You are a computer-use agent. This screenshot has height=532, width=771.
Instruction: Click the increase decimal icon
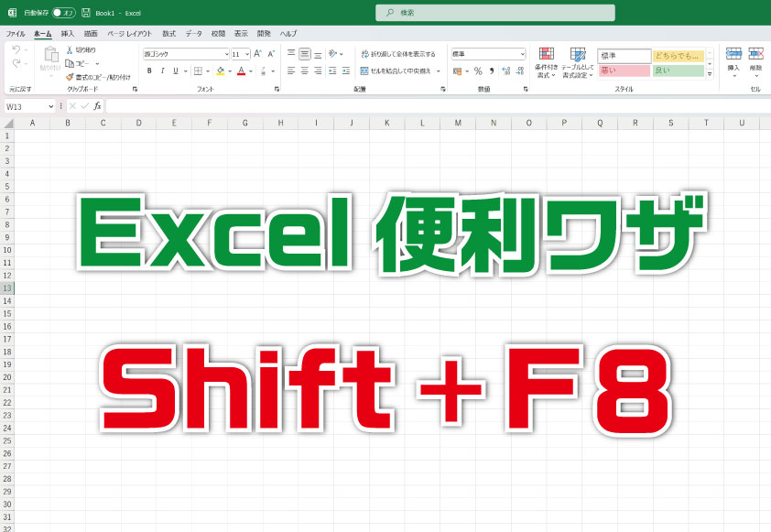(506, 71)
